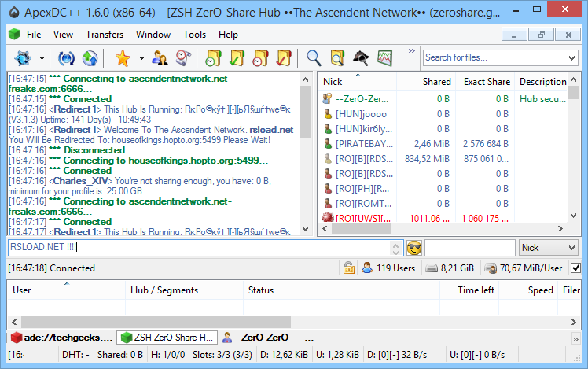Sort user list by Description column
Image resolution: width=588 pixels, height=369 pixels.
[x=542, y=82]
